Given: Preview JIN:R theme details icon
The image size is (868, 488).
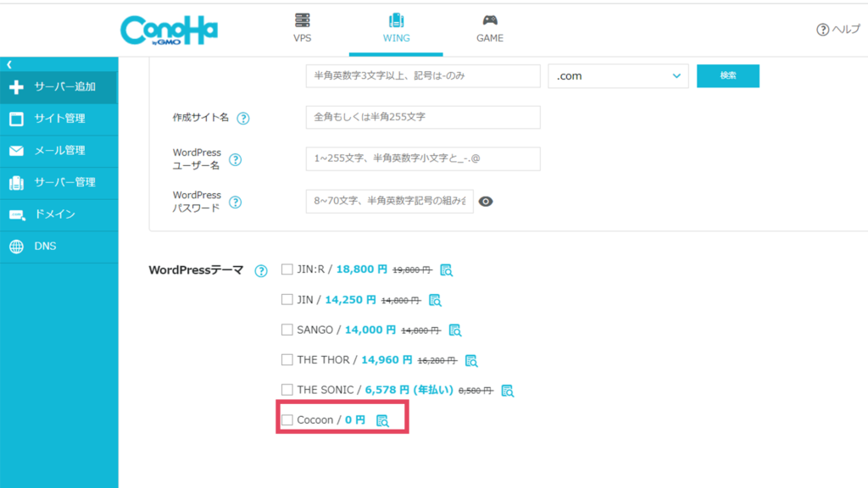Looking at the screenshot, I should pos(446,270).
